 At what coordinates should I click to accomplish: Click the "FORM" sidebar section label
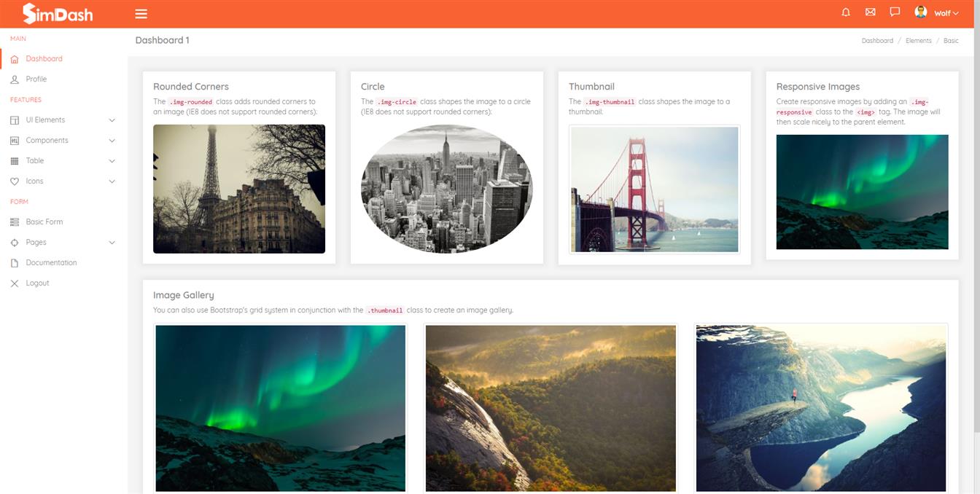coord(19,202)
